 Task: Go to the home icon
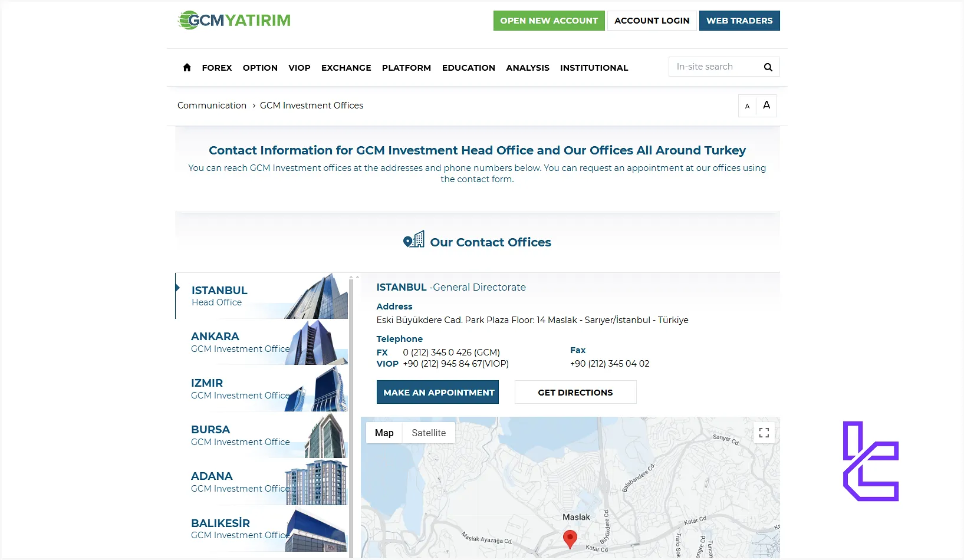(x=187, y=67)
